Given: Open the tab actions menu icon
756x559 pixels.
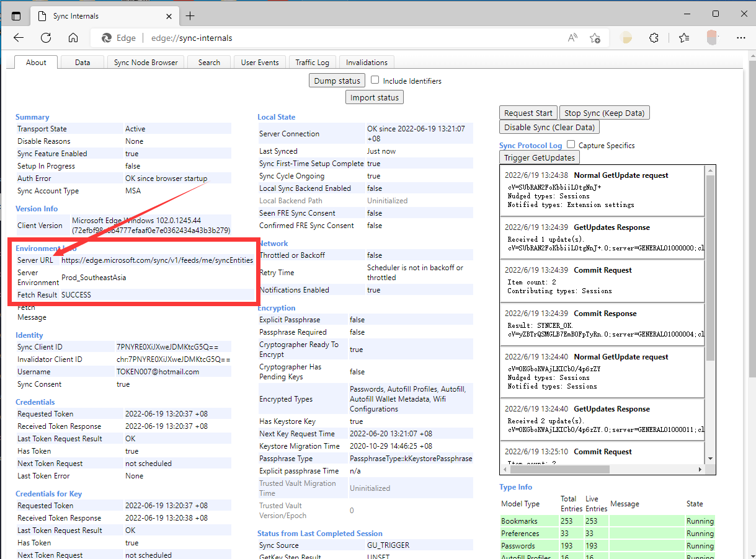Looking at the screenshot, I should point(16,16).
